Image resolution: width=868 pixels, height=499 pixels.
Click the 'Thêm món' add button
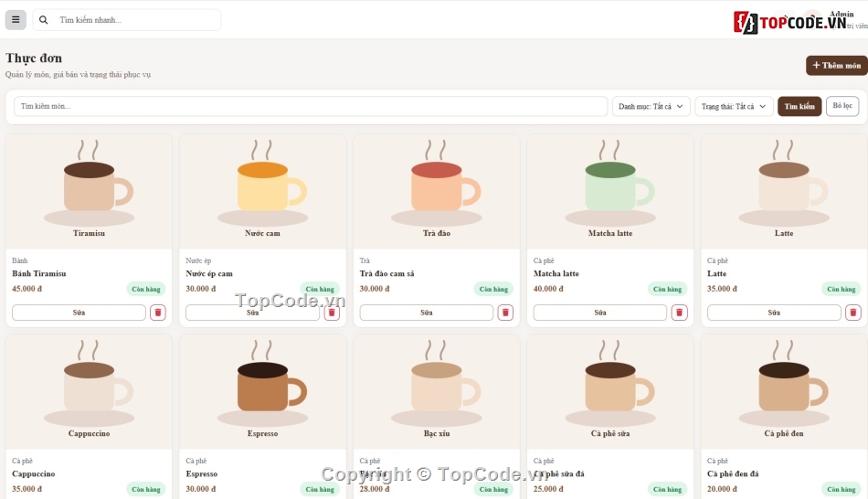836,66
